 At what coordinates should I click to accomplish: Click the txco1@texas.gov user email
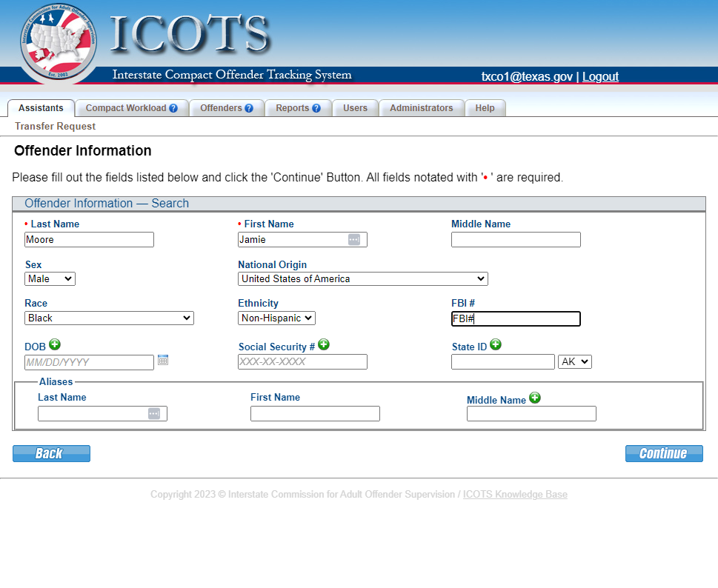click(x=527, y=76)
